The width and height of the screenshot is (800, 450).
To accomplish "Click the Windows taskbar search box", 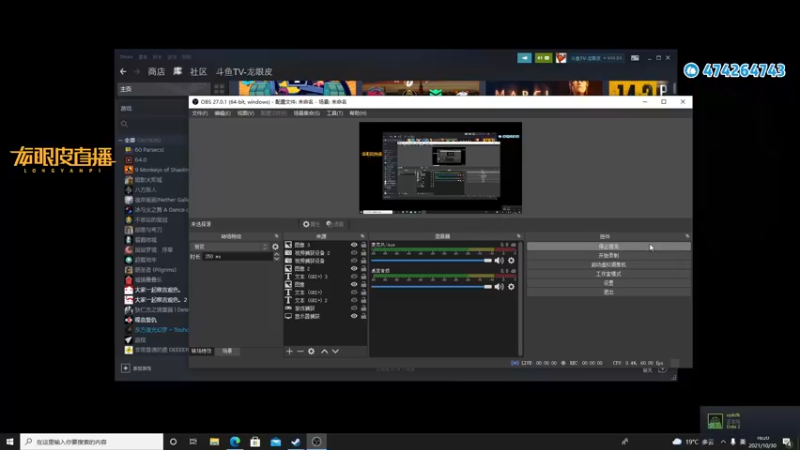I will tap(92, 441).
